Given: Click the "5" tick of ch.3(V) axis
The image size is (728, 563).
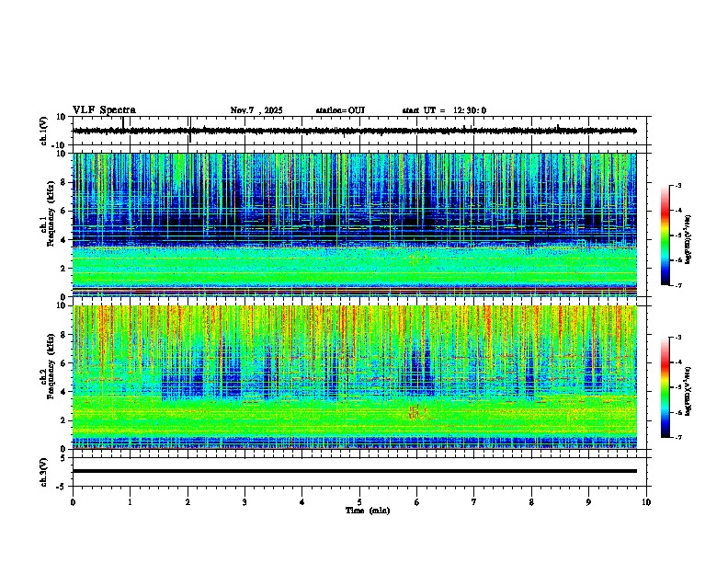Looking at the screenshot, I should (x=64, y=458).
